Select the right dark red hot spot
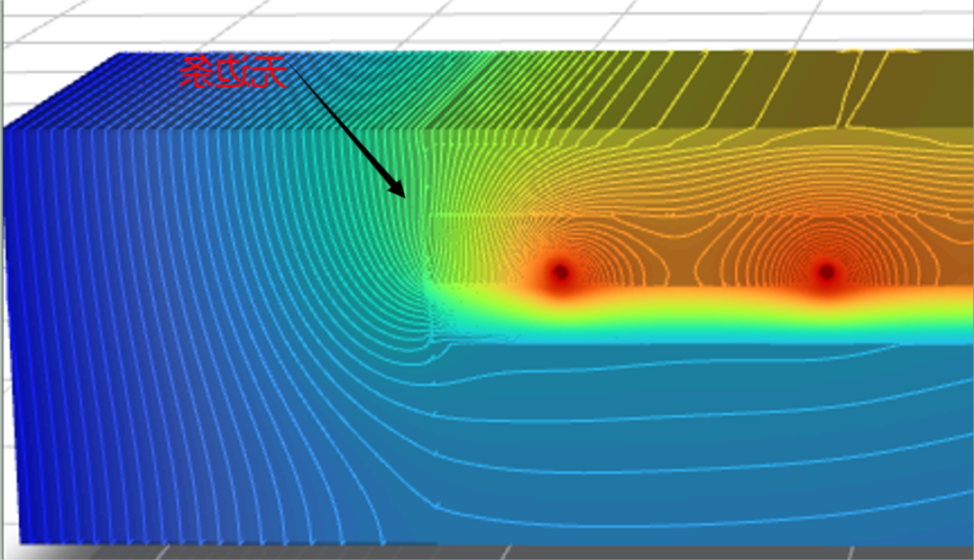This screenshot has height=560, width=974. [x=826, y=271]
